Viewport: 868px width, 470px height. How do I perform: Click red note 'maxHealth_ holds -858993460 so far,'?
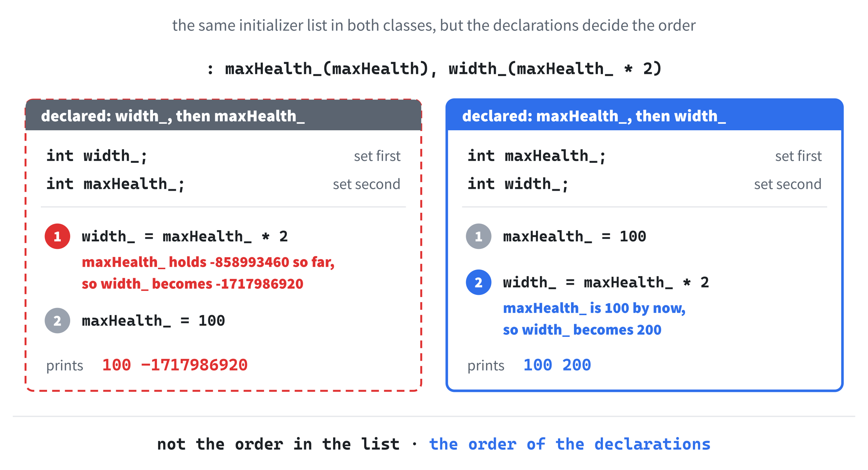pos(208,262)
